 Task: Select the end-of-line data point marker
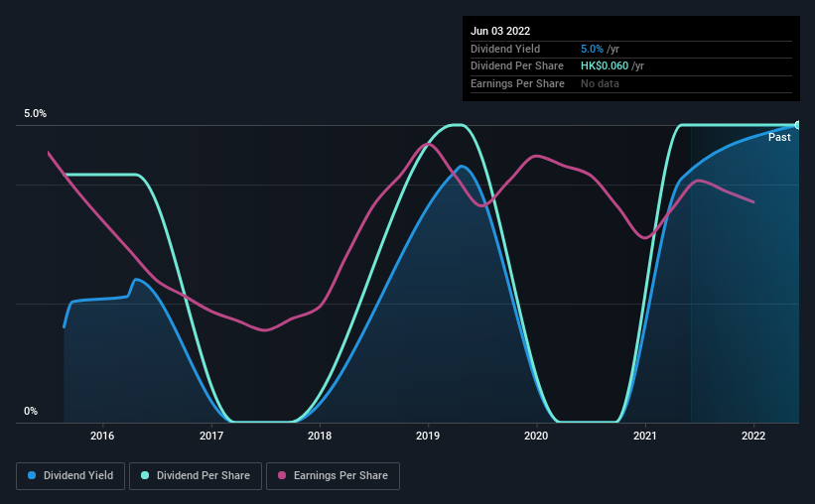tap(798, 125)
